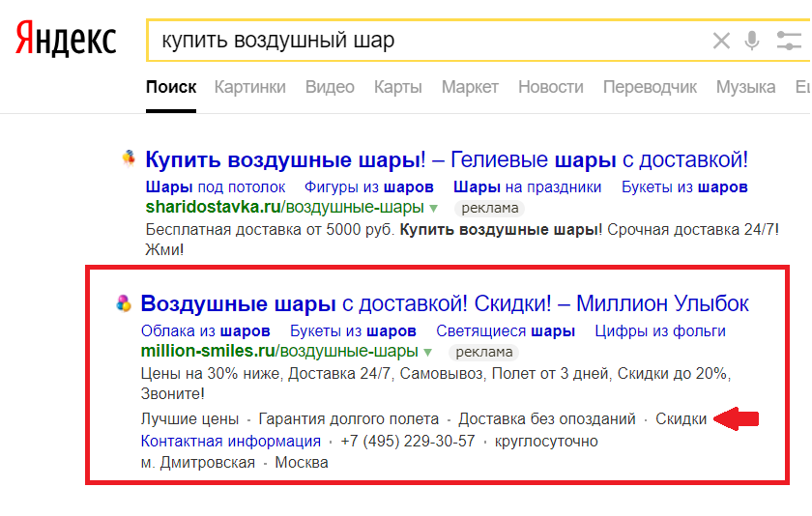Screen dimensions: 812x516
Task: Click the Yandex logo
Action: [x=66, y=41]
